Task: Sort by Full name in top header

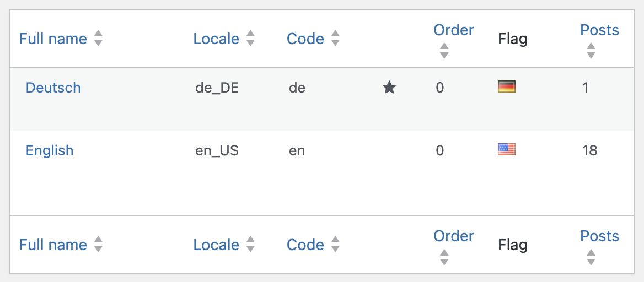Action: click(53, 39)
